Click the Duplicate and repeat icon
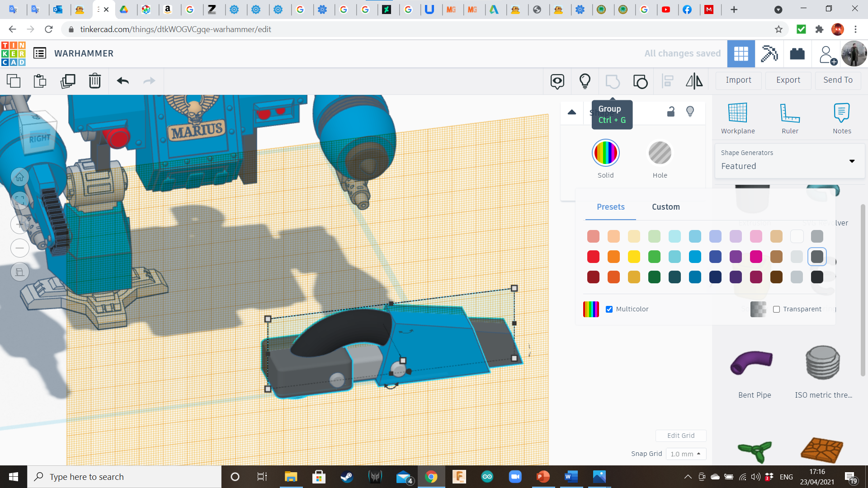Viewport: 868px width, 488px height. tap(68, 81)
